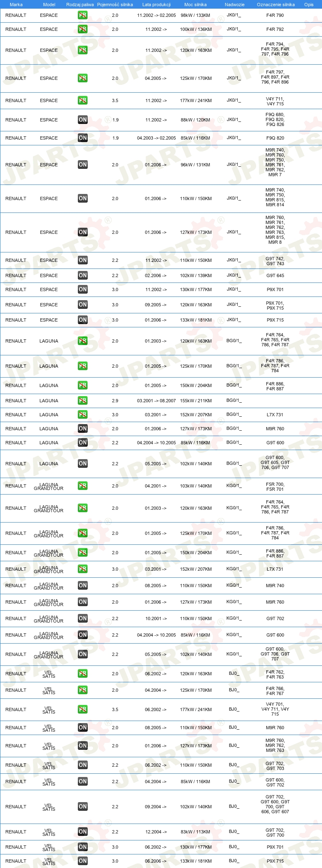This screenshot has height=868, width=322.
Task: Click the V4Y 701, V4Y 711, V4Y 715 cell
Action: coord(275,709)
